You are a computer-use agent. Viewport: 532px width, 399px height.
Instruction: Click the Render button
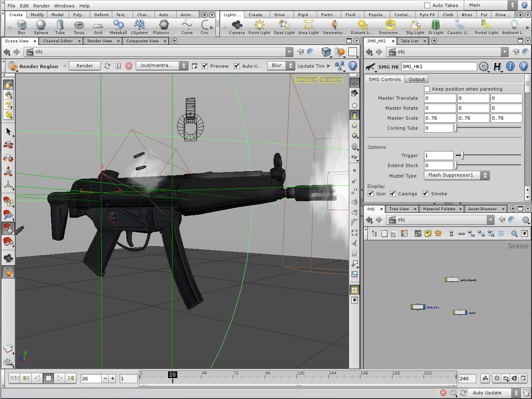pos(84,65)
